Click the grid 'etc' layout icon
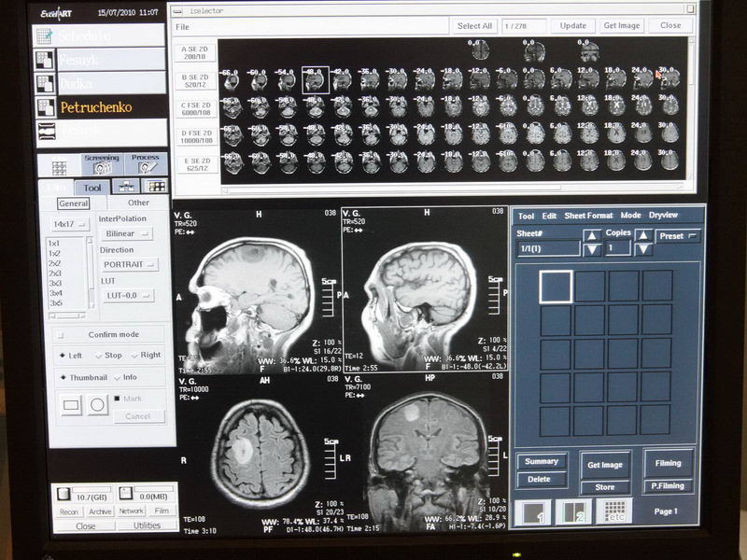Viewport: 747px width, 560px height. tap(614, 511)
